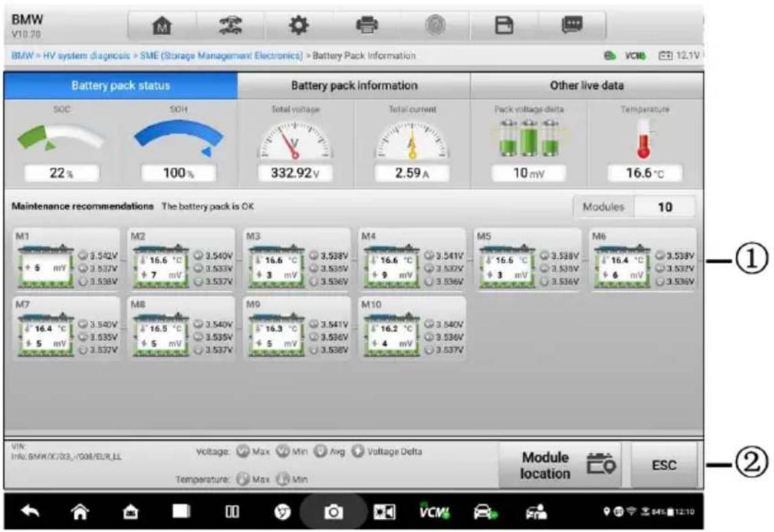Image resolution: width=774 pixels, height=532 pixels.
Task: Click the Temperature Max legend icon
Action: point(242,479)
